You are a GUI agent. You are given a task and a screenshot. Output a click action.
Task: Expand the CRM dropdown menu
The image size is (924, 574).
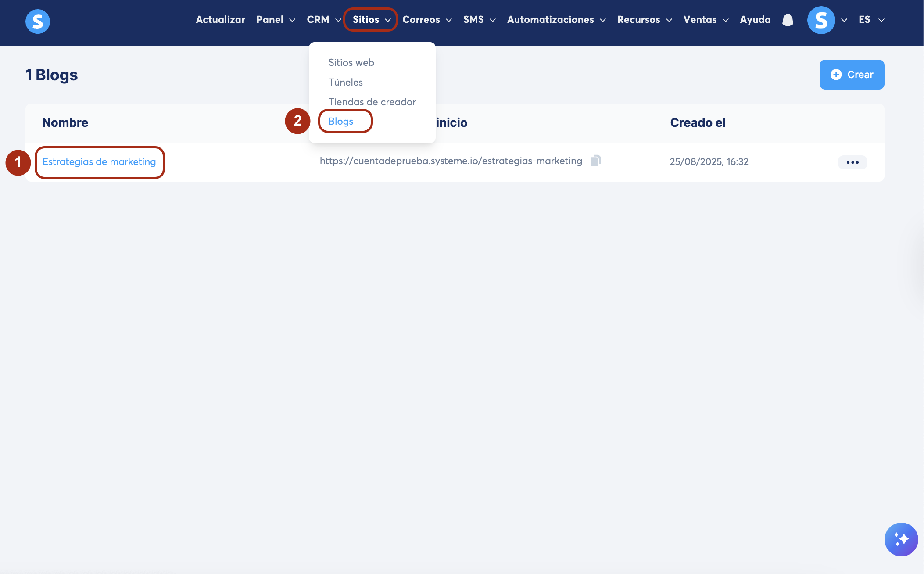(x=324, y=20)
